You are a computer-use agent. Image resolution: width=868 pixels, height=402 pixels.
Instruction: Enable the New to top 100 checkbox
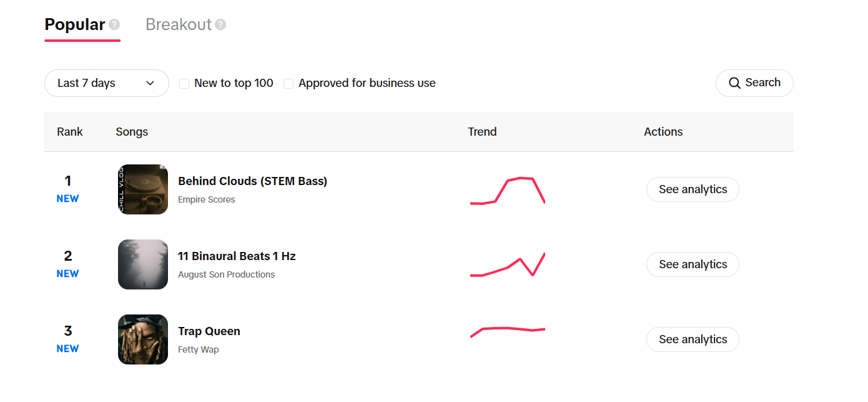coord(184,84)
